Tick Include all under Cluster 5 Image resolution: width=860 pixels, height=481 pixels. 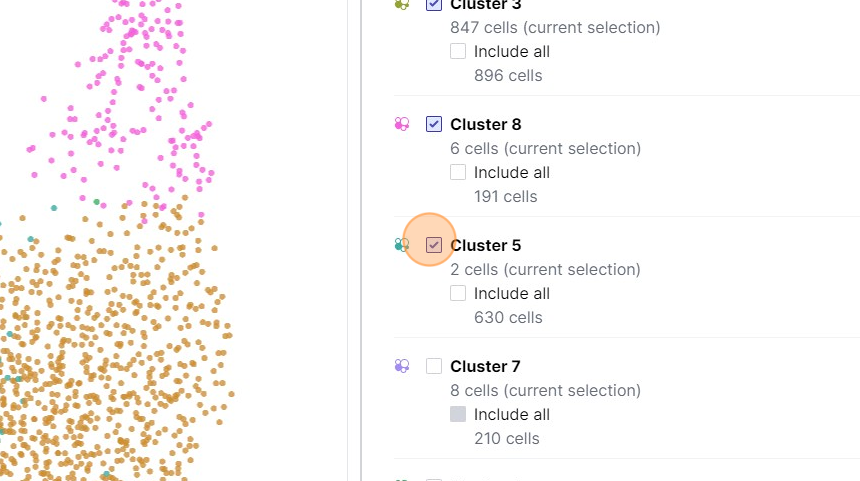point(458,293)
